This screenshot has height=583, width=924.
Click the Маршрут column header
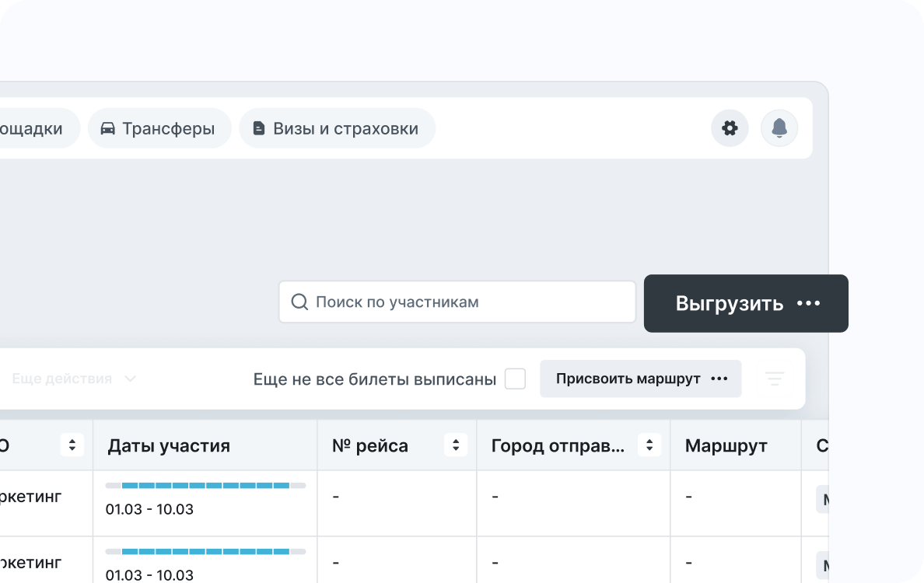click(726, 445)
